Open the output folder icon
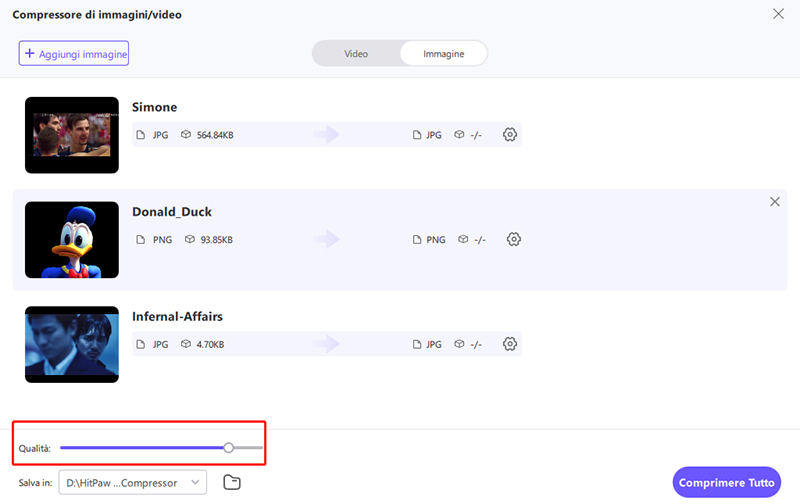The image size is (800, 504). pyautogui.click(x=232, y=483)
